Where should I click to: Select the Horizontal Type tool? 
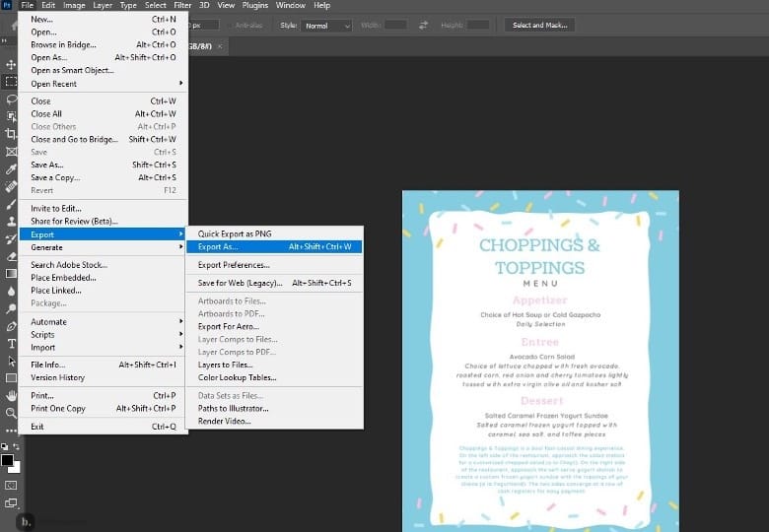(x=11, y=343)
